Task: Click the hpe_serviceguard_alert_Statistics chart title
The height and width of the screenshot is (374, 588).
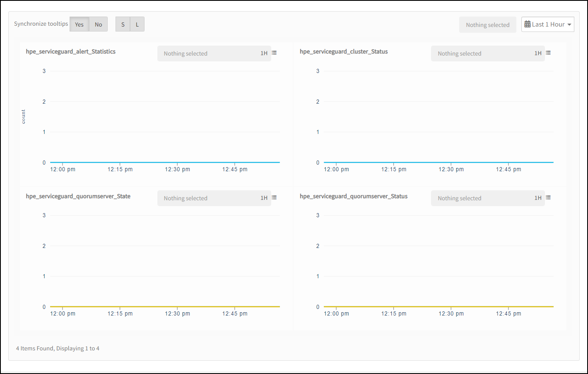Action: pos(71,51)
